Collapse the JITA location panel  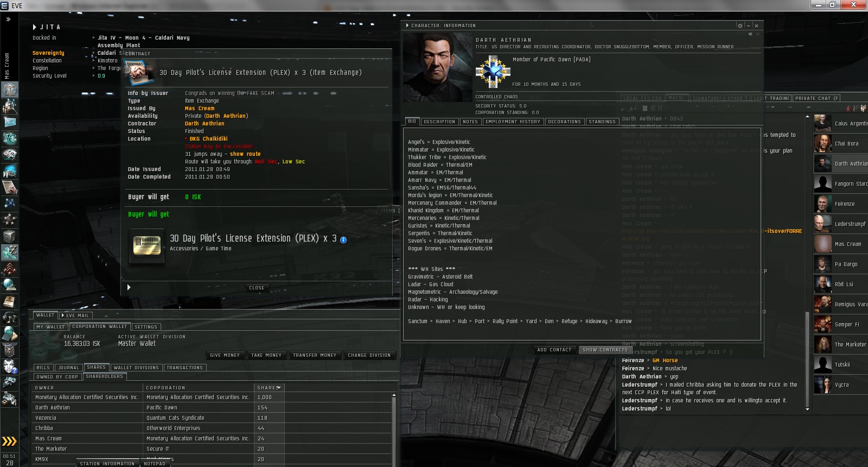click(x=35, y=27)
